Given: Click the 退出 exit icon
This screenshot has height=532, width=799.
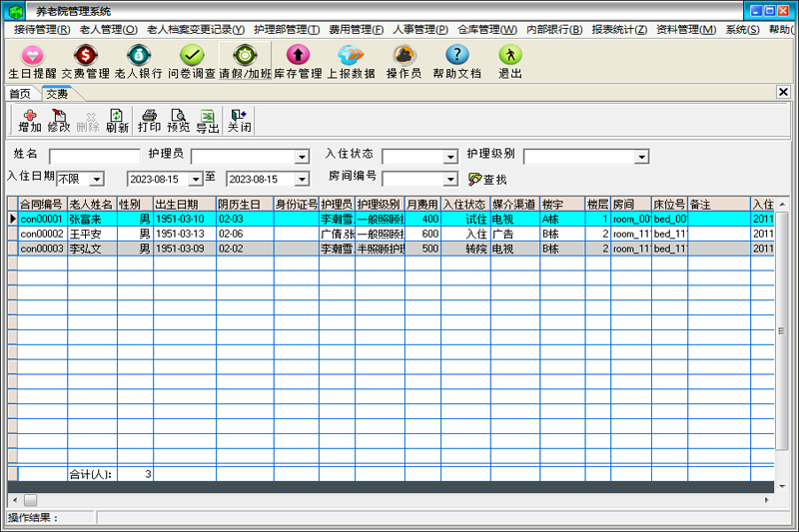Looking at the screenshot, I should point(510,62).
